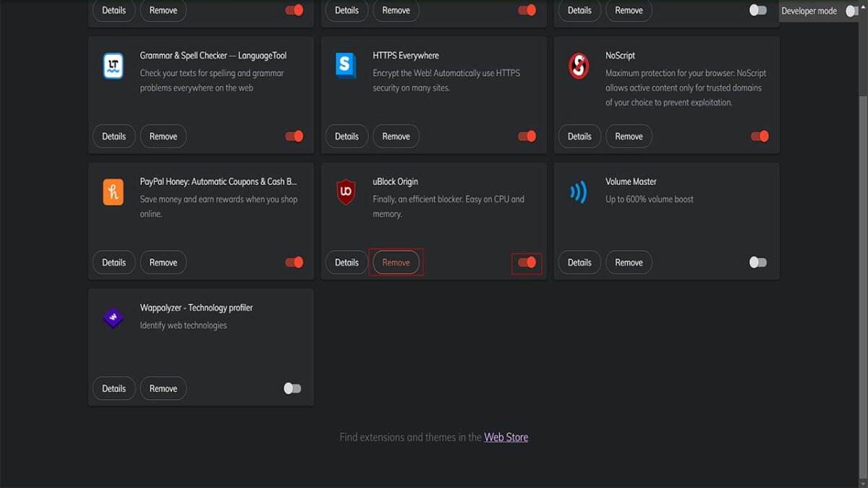Click the HTTPS Everywhere extension icon
Viewport: 868px width, 488px height.
tap(346, 66)
